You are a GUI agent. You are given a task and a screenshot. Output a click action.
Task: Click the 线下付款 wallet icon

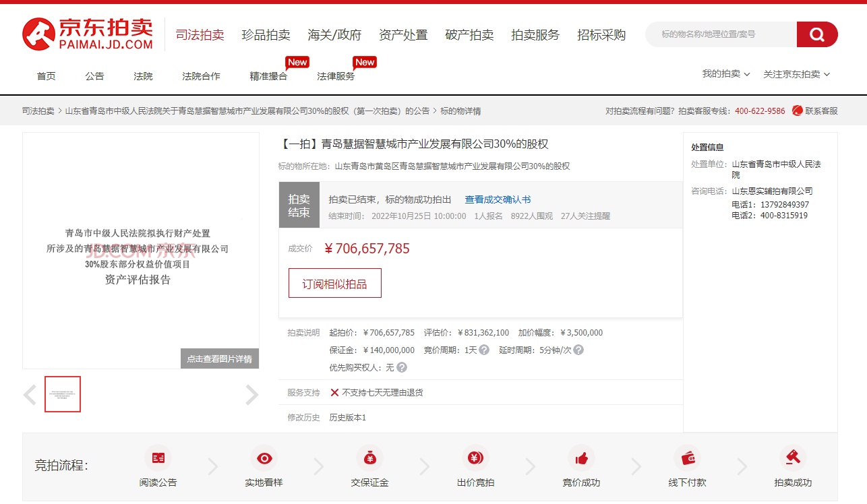point(688,458)
